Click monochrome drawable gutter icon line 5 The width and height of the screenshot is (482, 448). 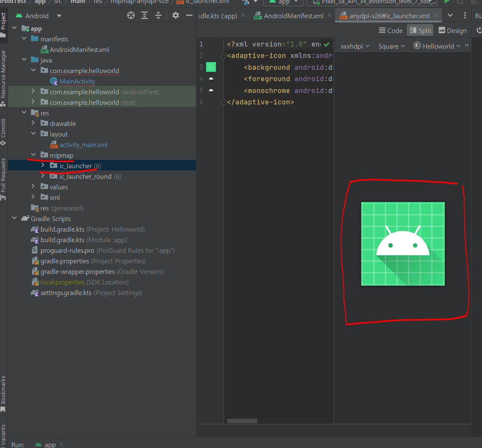211,90
